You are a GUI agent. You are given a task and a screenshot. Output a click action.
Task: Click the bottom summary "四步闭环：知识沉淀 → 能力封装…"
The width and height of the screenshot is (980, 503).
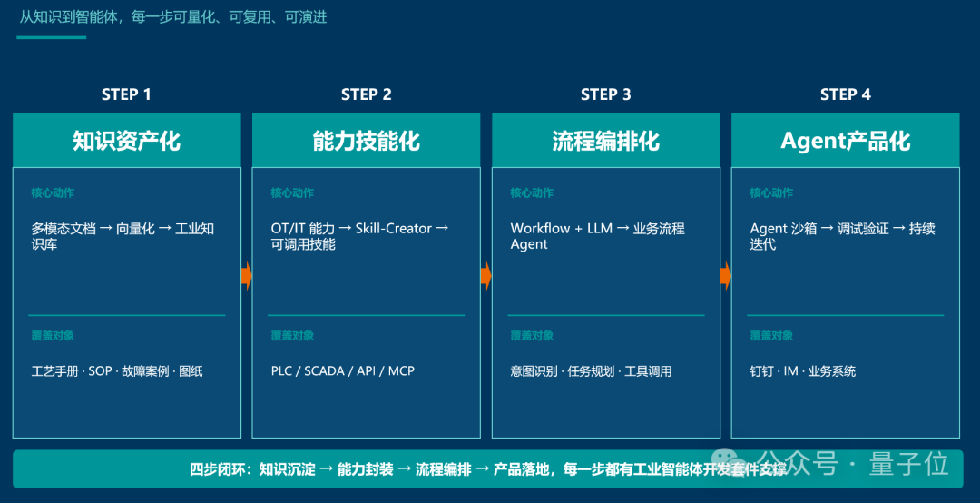(487, 468)
